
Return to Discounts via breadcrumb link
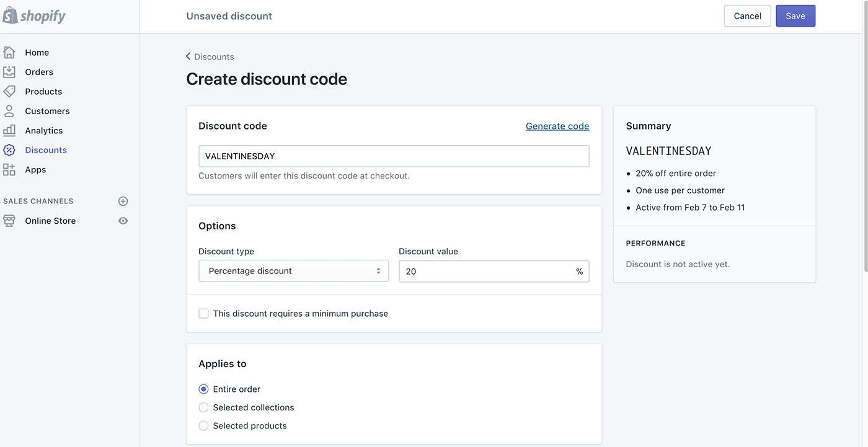coord(214,56)
